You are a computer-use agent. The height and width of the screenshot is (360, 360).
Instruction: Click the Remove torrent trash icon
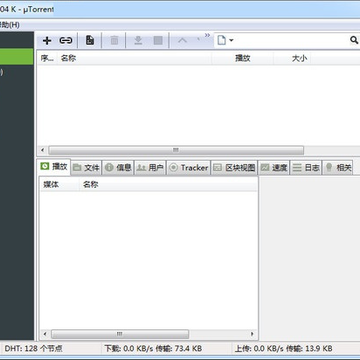pyautogui.click(x=114, y=41)
